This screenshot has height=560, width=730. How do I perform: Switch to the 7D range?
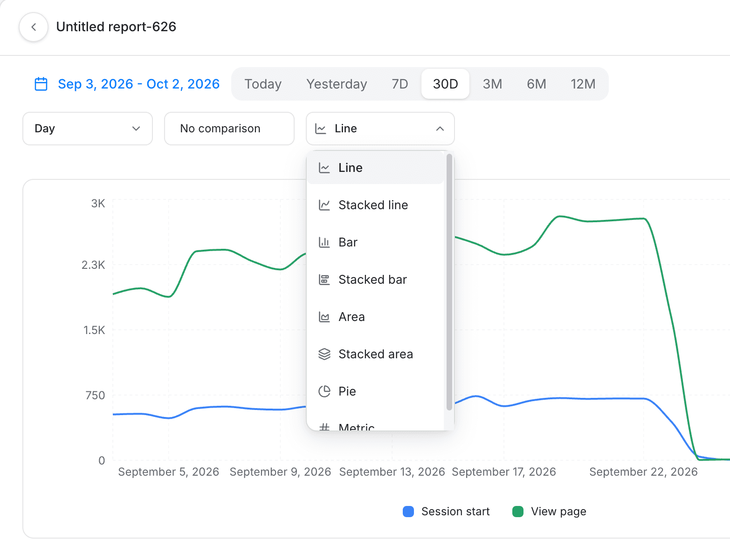400,84
